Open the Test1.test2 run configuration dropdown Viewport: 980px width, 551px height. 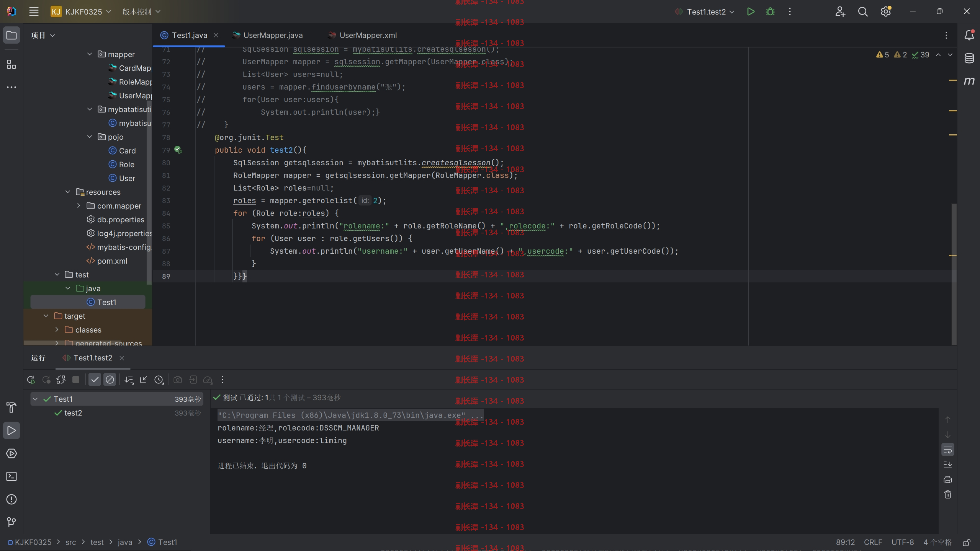coord(705,11)
